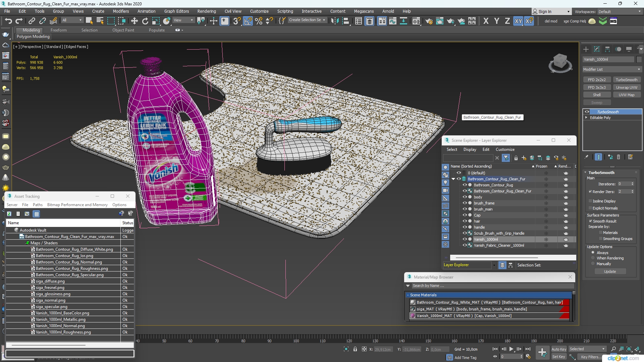
Task: Click the object color swatch beside name
Action: click(x=639, y=59)
